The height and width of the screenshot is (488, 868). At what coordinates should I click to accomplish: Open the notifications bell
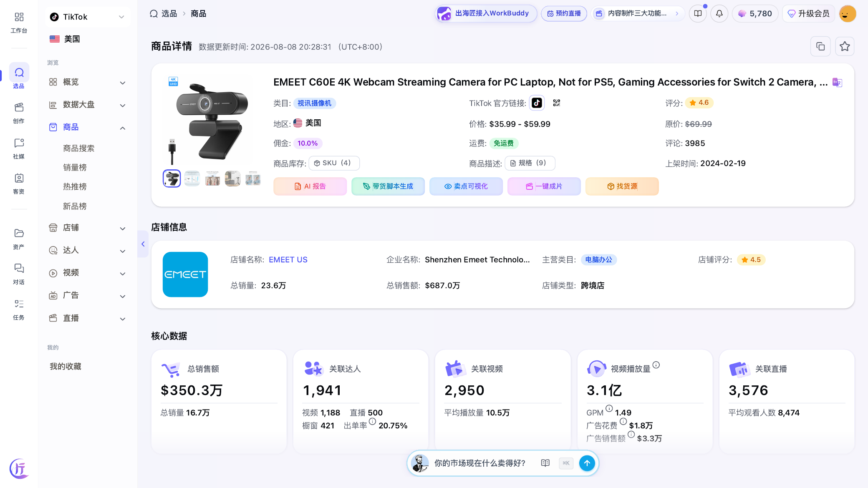pos(719,13)
